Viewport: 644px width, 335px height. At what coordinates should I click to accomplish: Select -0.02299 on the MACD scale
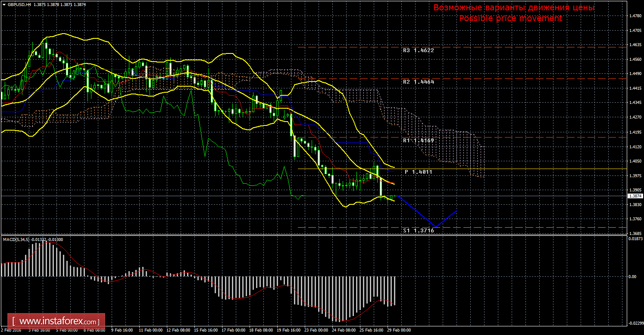click(635, 323)
